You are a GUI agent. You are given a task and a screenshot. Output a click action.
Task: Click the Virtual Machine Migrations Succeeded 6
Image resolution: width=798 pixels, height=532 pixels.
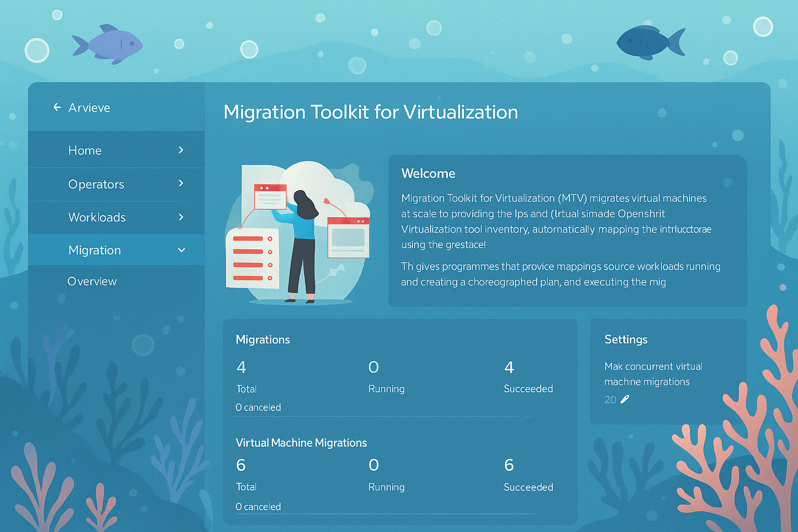(509, 465)
